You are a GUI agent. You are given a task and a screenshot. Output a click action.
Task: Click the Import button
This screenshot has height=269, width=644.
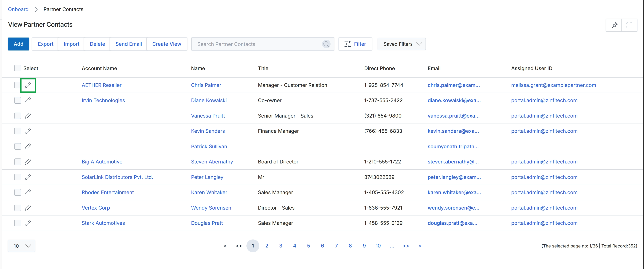[x=72, y=44]
